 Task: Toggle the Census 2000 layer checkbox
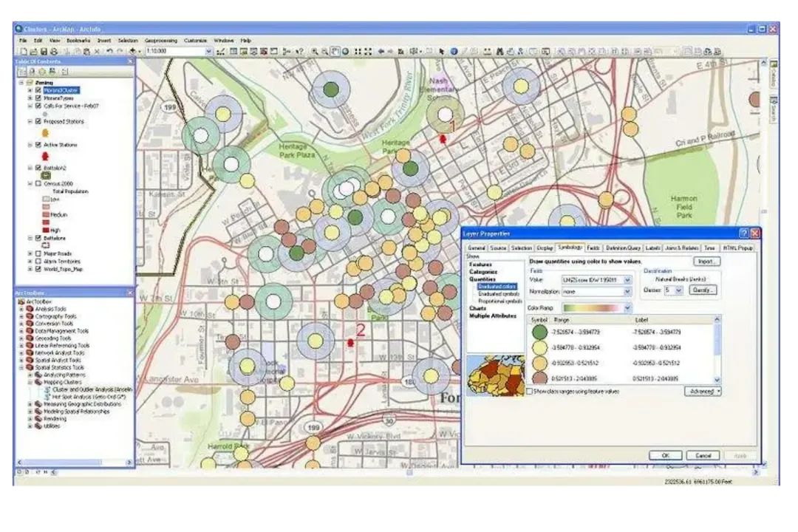pos(38,183)
